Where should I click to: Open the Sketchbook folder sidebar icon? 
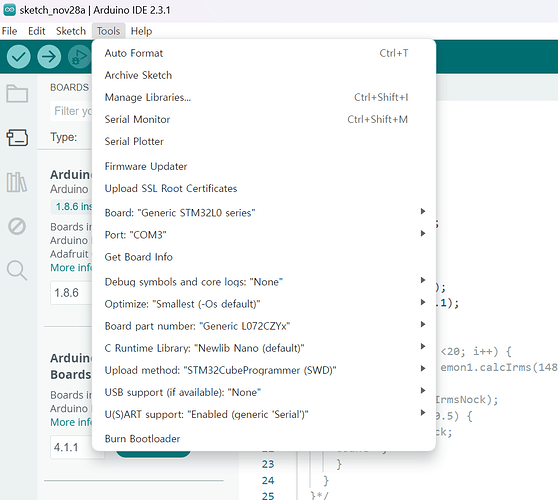17,94
